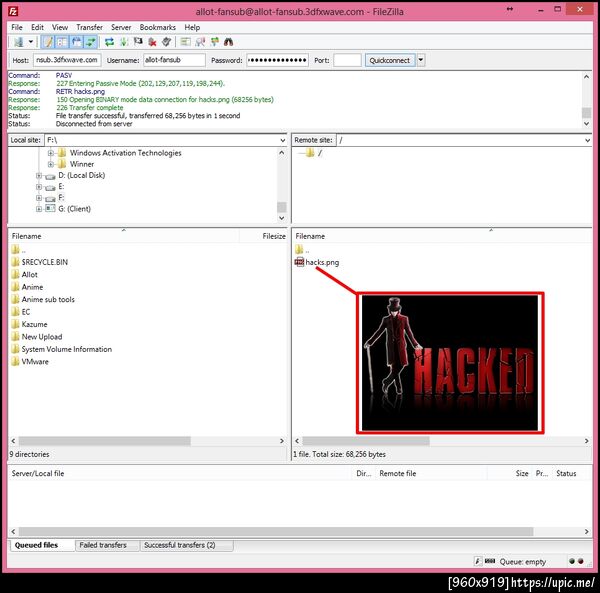Click the Port input field

347,60
